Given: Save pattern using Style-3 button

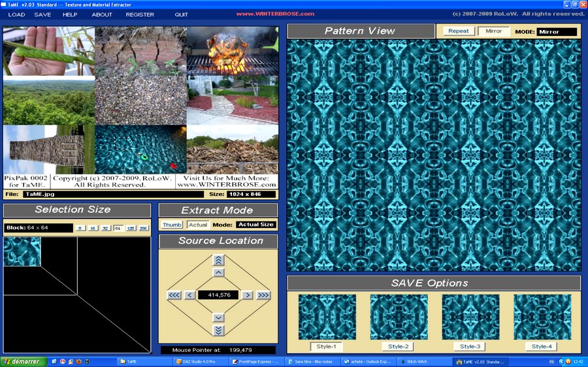Looking at the screenshot, I should coord(470,346).
